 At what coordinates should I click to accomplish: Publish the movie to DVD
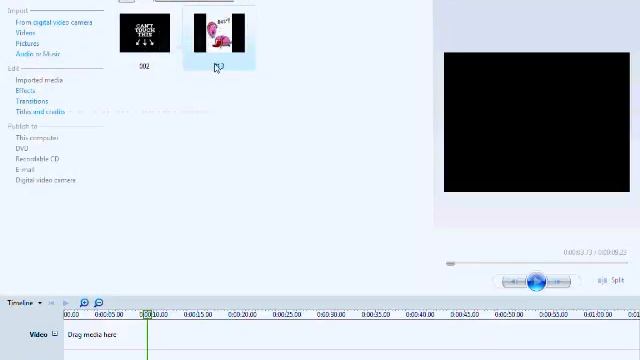click(22, 149)
